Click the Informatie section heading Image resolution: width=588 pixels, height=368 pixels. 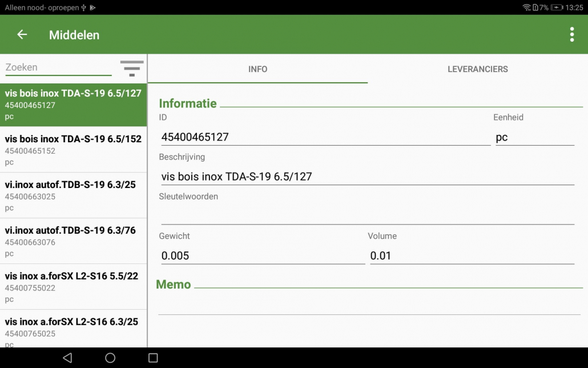(x=188, y=103)
